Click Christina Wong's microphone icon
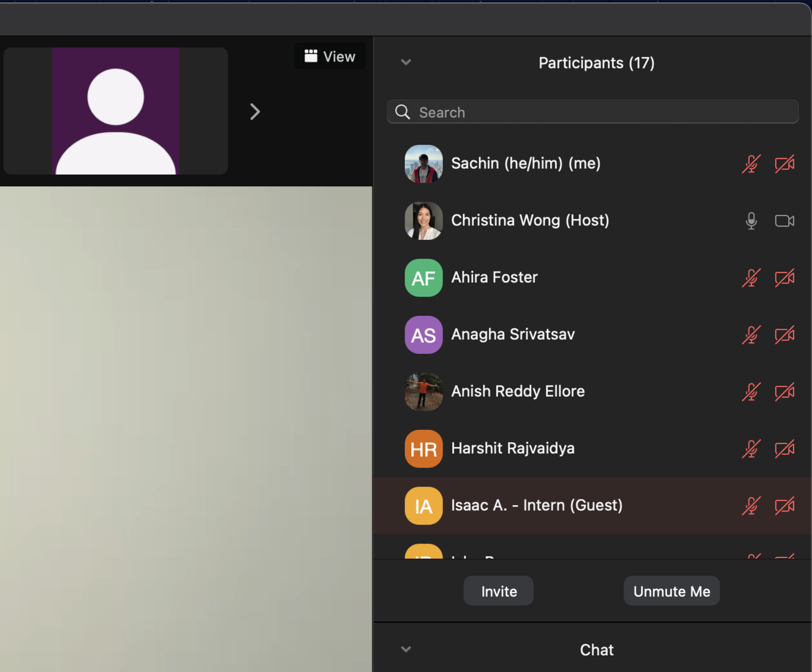 [751, 221]
